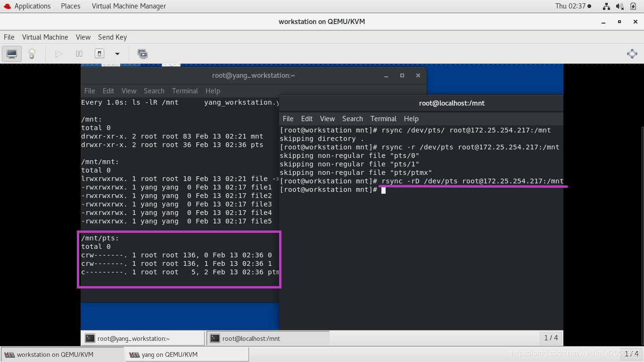The image size is (644, 362).
Task: Open the Virtual Machine menu
Action: click(x=45, y=37)
